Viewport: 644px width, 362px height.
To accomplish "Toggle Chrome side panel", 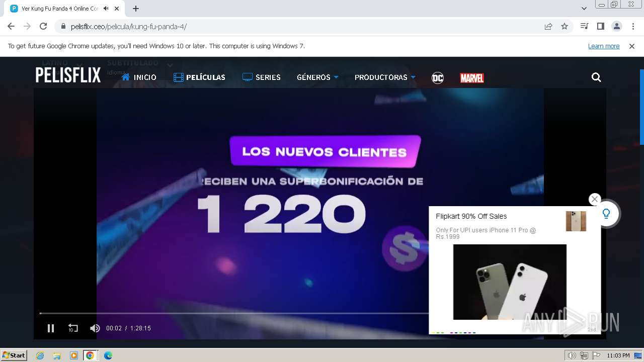I will tap(600, 26).
